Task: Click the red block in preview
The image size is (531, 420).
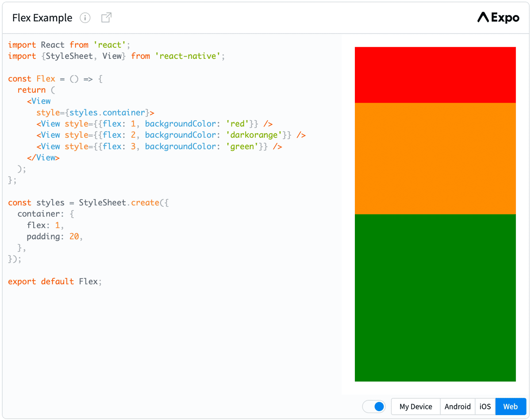Action: 435,75
